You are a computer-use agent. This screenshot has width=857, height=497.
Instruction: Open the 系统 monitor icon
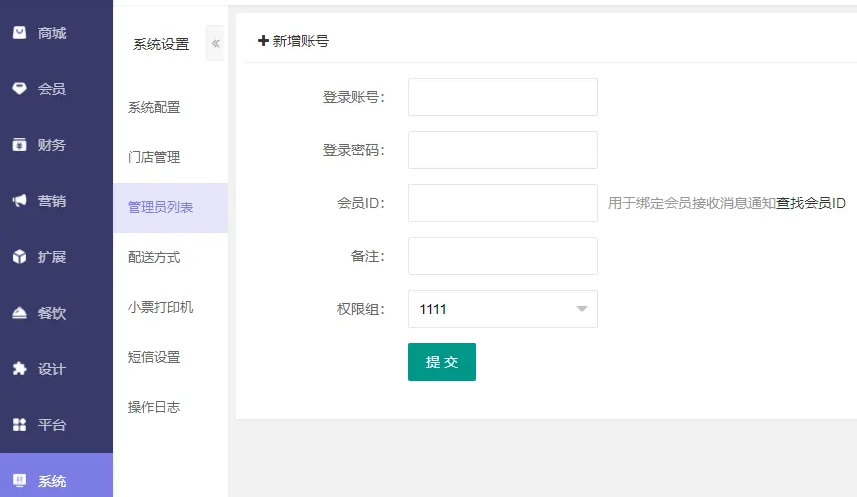[19, 481]
